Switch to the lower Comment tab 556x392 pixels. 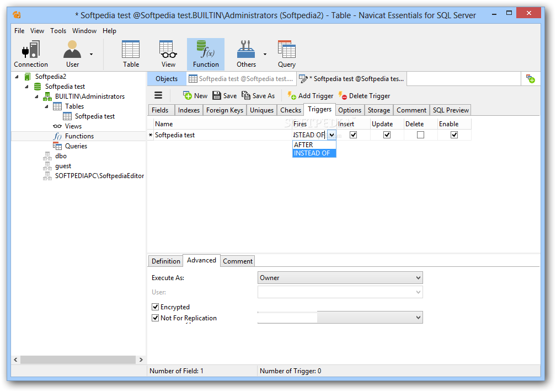pos(238,261)
